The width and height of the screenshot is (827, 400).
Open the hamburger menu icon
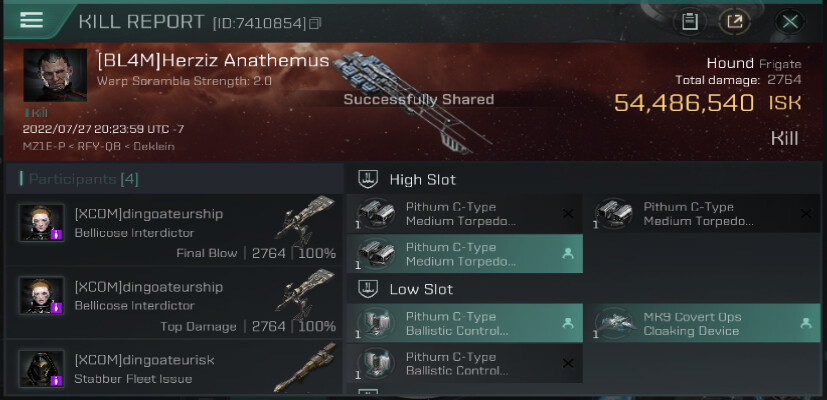[32, 20]
